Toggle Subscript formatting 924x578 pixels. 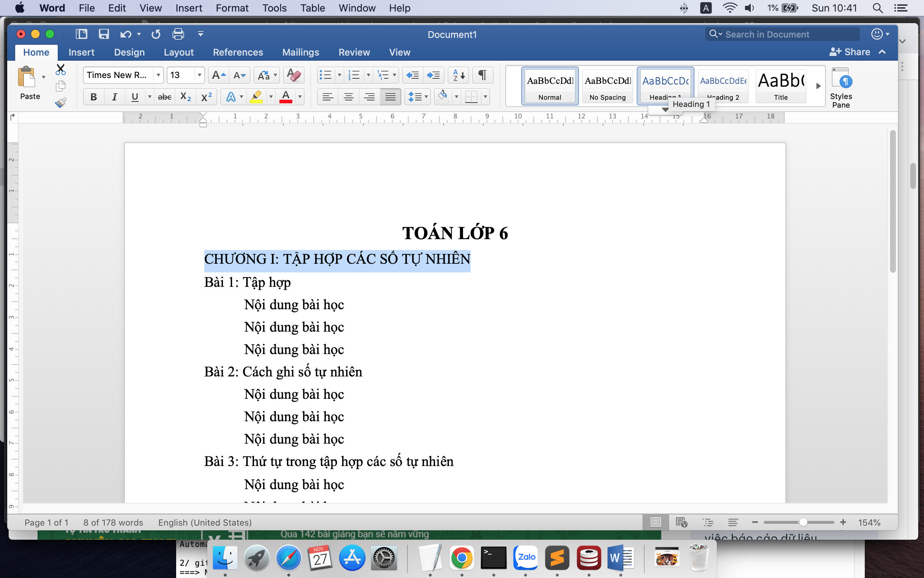tap(186, 97)
